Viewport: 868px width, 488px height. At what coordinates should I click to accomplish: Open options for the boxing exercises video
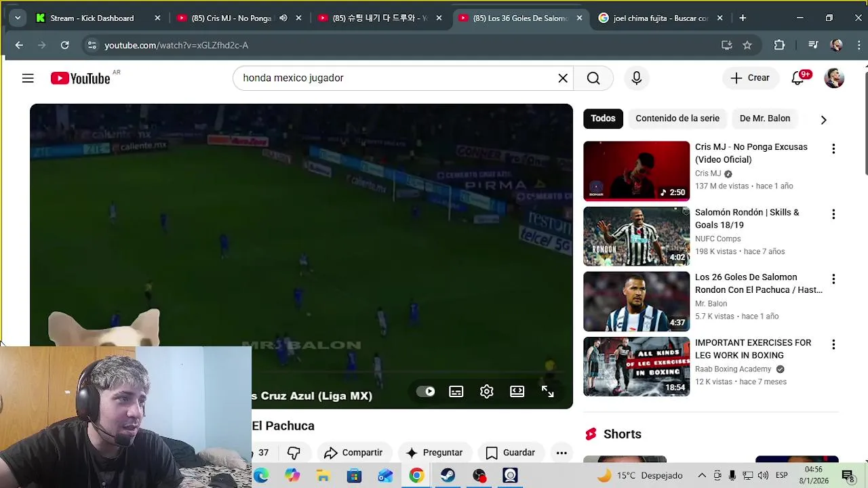[x=833, y=344]
